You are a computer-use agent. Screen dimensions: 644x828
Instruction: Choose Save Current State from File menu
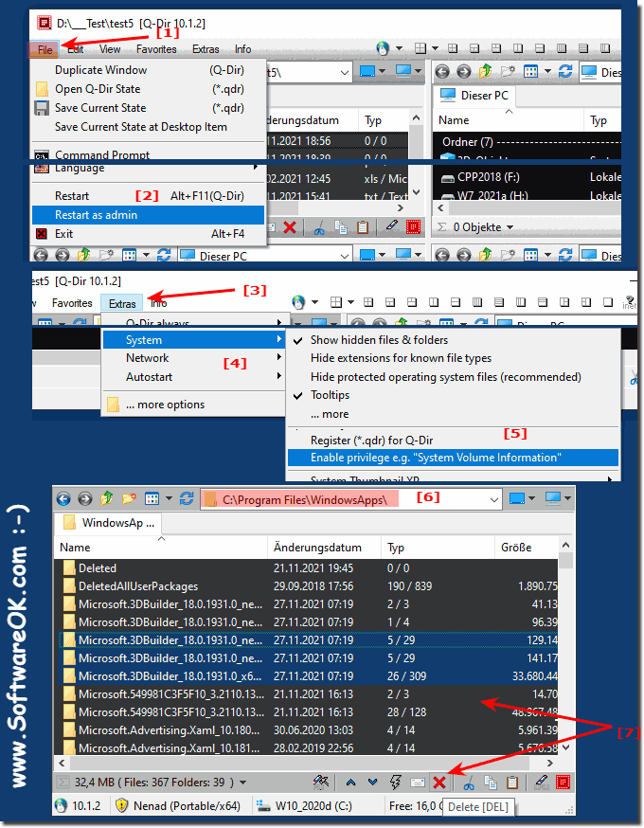(x=149, y=108)
